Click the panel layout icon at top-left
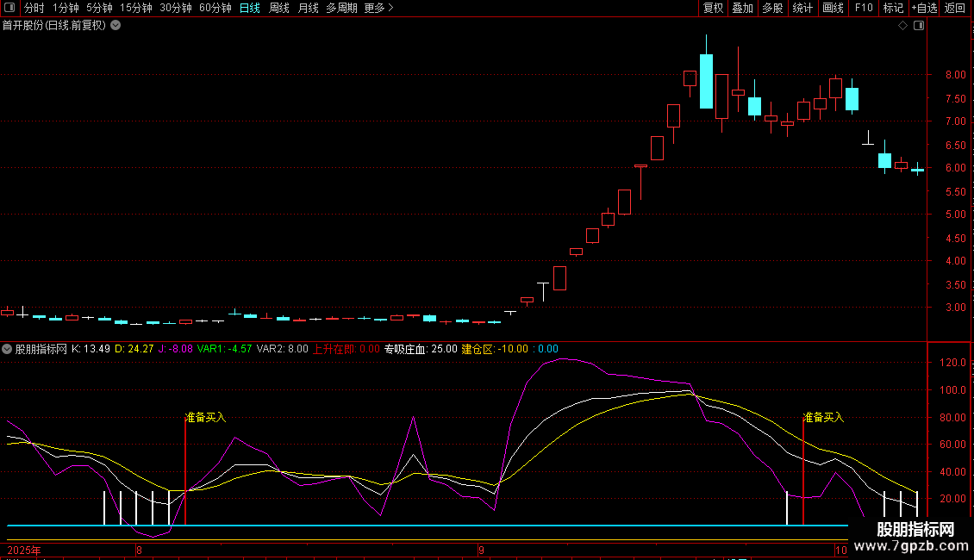The width and height of the screenshot is (974, 560). click(x=9, y=8)
